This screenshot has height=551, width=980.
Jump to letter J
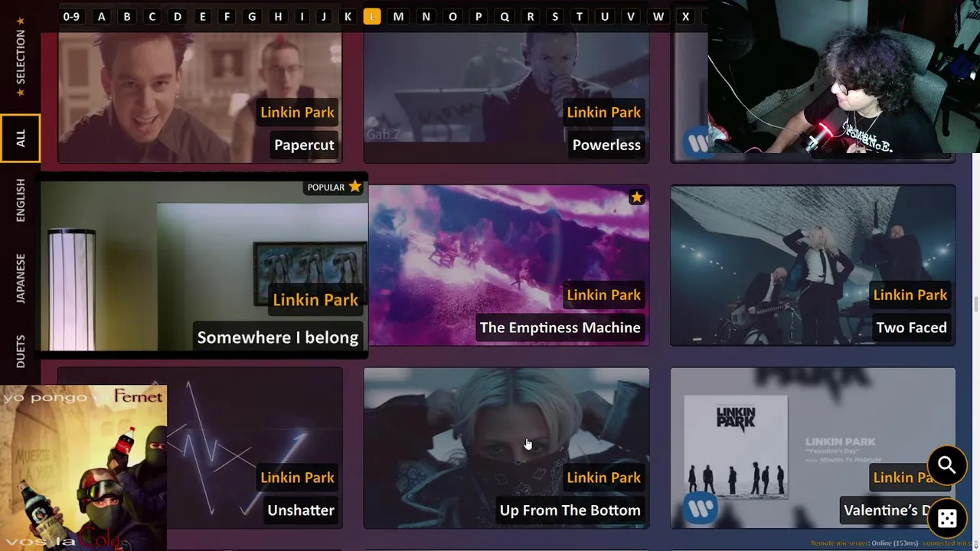tap(324, 16)
